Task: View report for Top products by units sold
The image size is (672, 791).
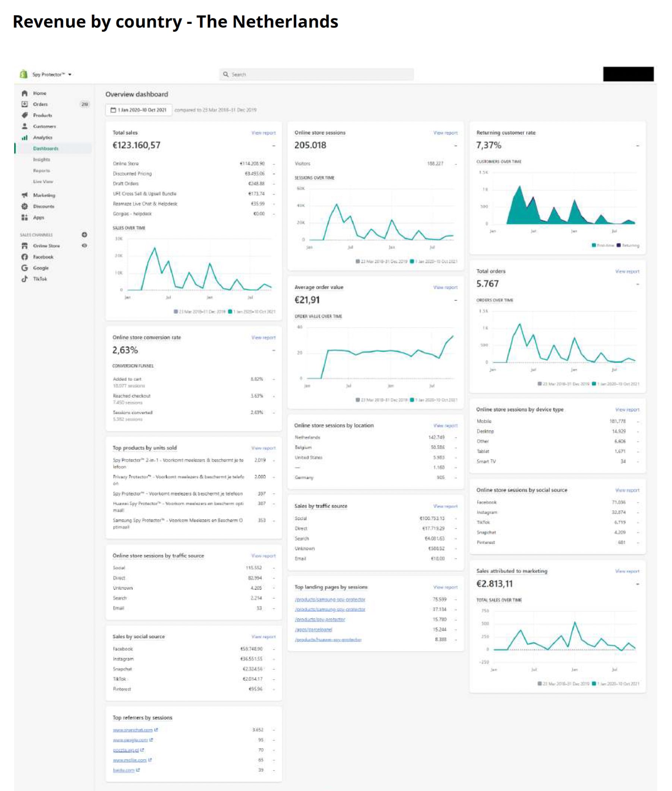Action: (x=263, y=448)
